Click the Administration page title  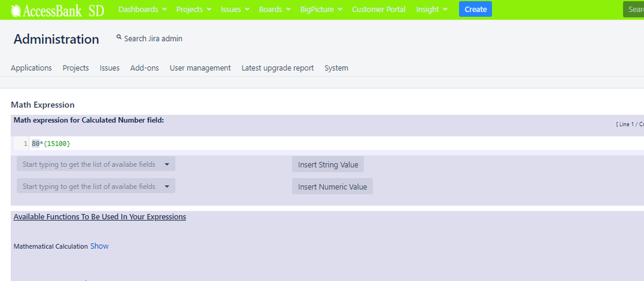pos(56,39)
